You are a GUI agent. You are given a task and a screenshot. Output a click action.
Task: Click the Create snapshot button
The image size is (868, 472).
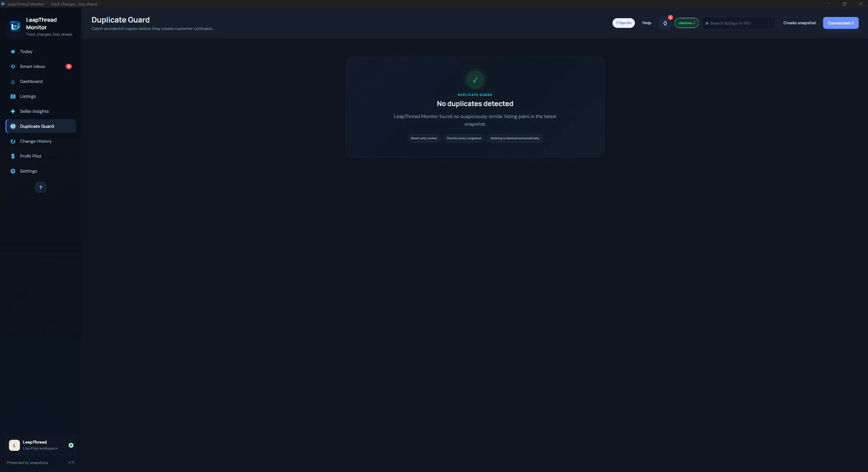tap(799, 23)
